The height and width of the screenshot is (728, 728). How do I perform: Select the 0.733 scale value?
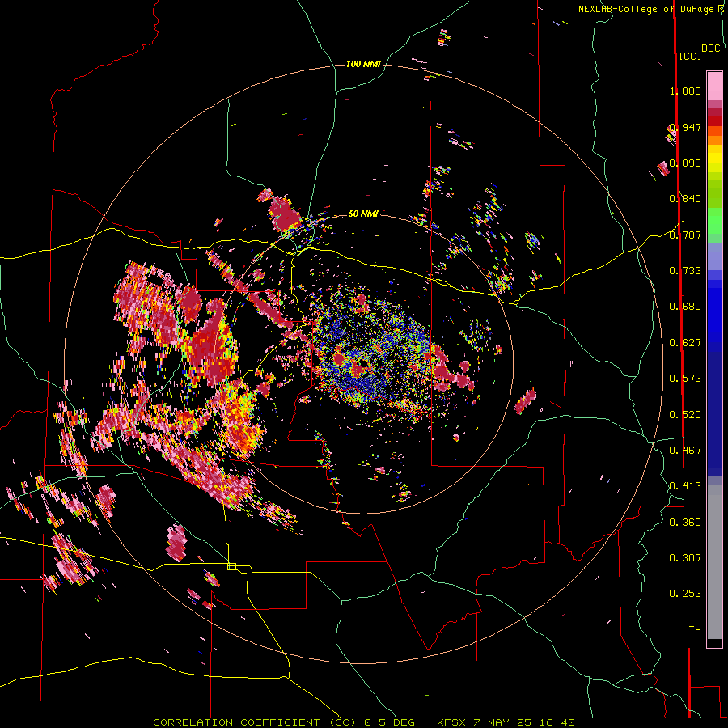point(685,271)
